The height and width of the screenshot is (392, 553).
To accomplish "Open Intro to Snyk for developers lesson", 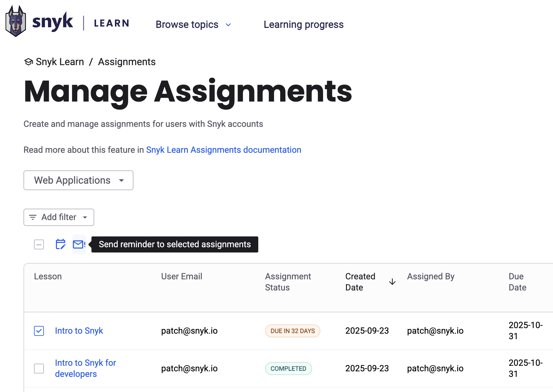I will point(85,368).
